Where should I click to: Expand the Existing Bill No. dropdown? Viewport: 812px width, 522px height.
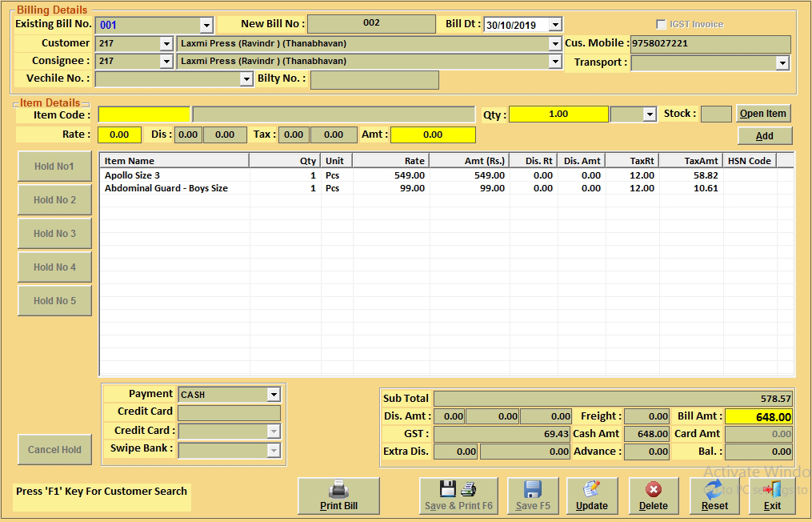[x=206, y=26]
